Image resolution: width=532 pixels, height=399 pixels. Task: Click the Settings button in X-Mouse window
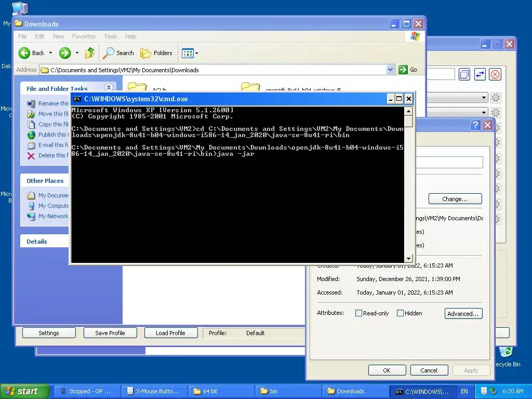pos(49,333)
